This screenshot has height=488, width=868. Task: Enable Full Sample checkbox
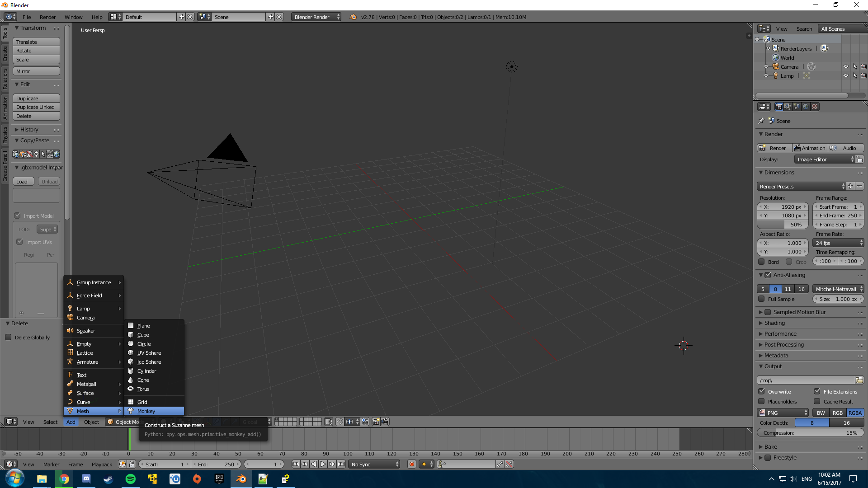point(762,299)
